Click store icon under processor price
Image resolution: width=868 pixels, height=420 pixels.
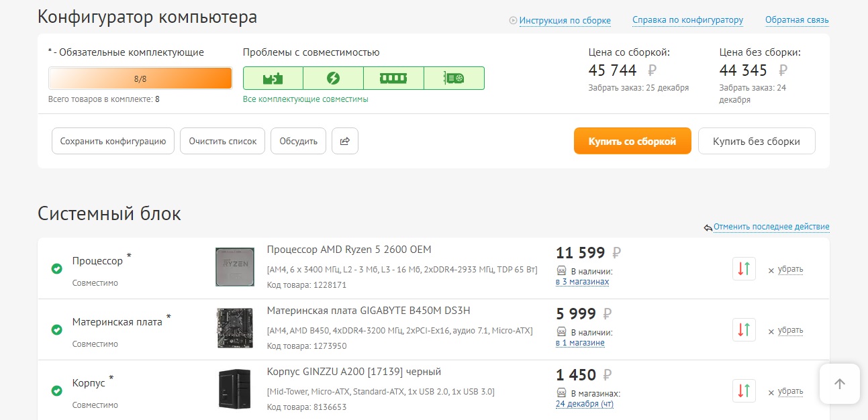pyautogui.click(x=561, y=271)
